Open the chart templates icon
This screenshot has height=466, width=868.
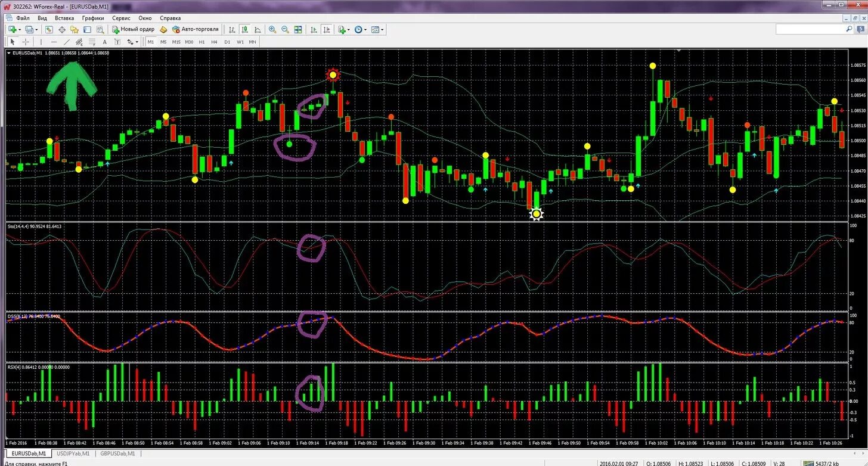375,29
